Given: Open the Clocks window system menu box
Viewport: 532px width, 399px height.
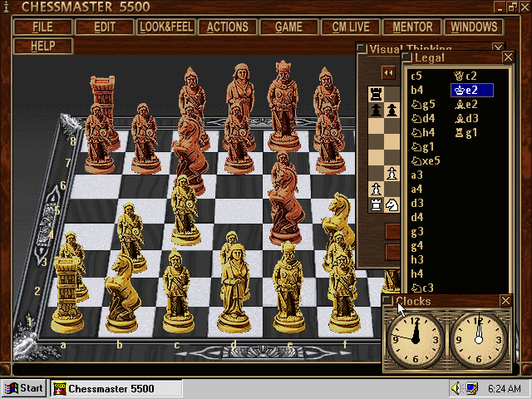Looking at the screenshot, I should pyautogui.click(x=387, y=301).
